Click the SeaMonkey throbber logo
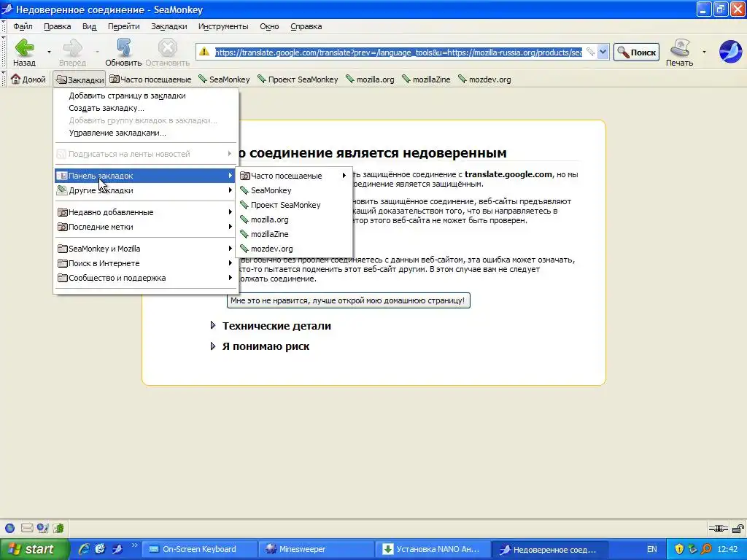The image size is (747, 560). pyautogui.click(x=730, y=52)
